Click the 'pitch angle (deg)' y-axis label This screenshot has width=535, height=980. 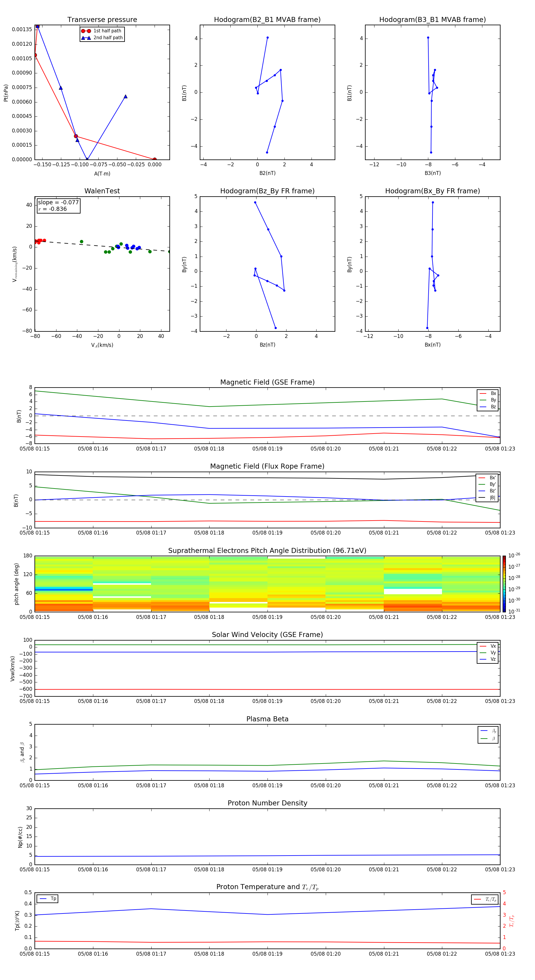[16, 584]
